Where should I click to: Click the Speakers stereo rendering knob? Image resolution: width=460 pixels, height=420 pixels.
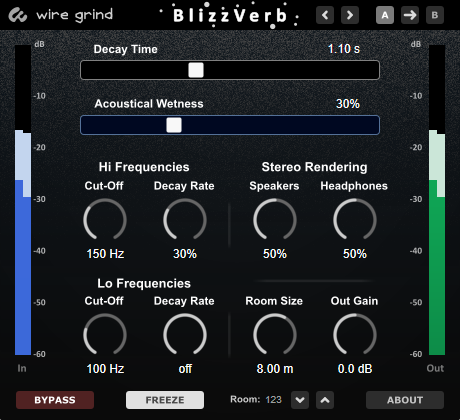click(x=275, y=219)
